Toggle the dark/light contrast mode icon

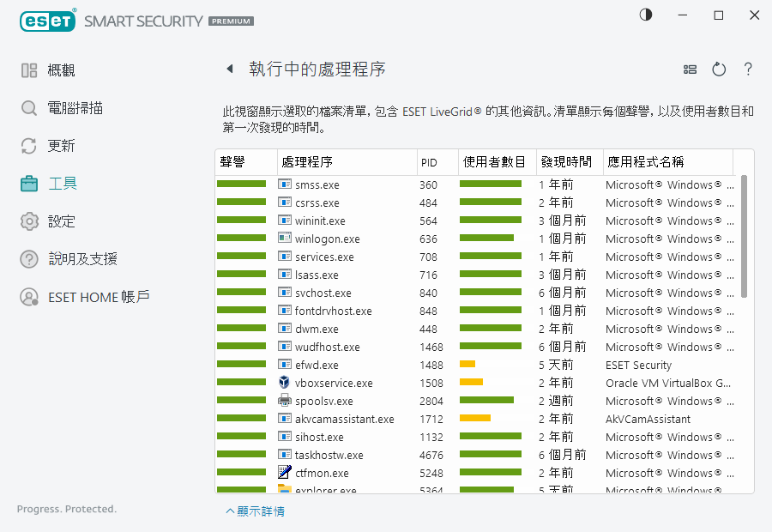tap(646, 15)
